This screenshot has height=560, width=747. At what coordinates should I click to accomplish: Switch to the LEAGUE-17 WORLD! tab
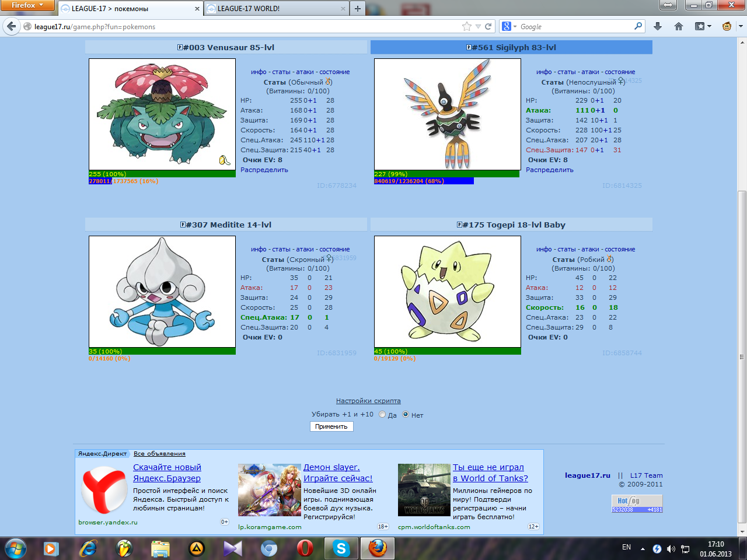[277, 9]
